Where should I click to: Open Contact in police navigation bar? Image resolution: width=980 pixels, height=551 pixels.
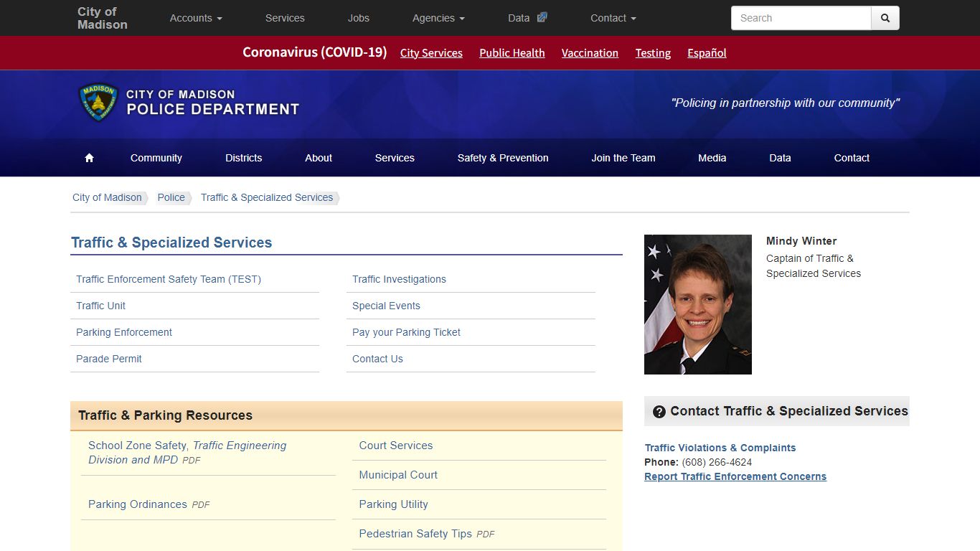tap(852, 158)
